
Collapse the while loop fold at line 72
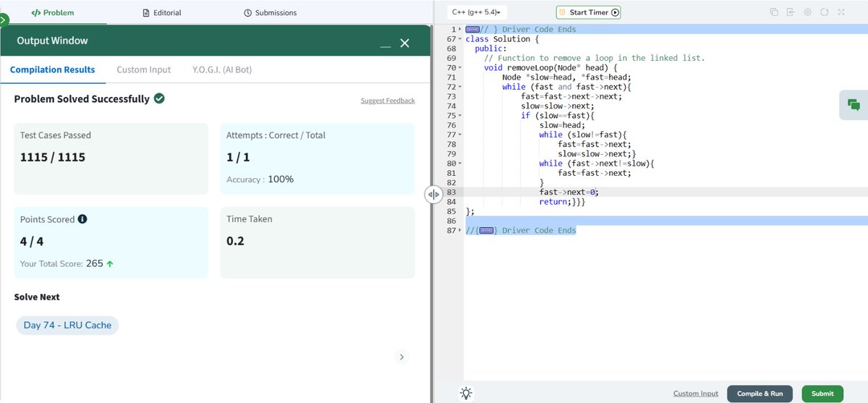(x=461, y=87)
